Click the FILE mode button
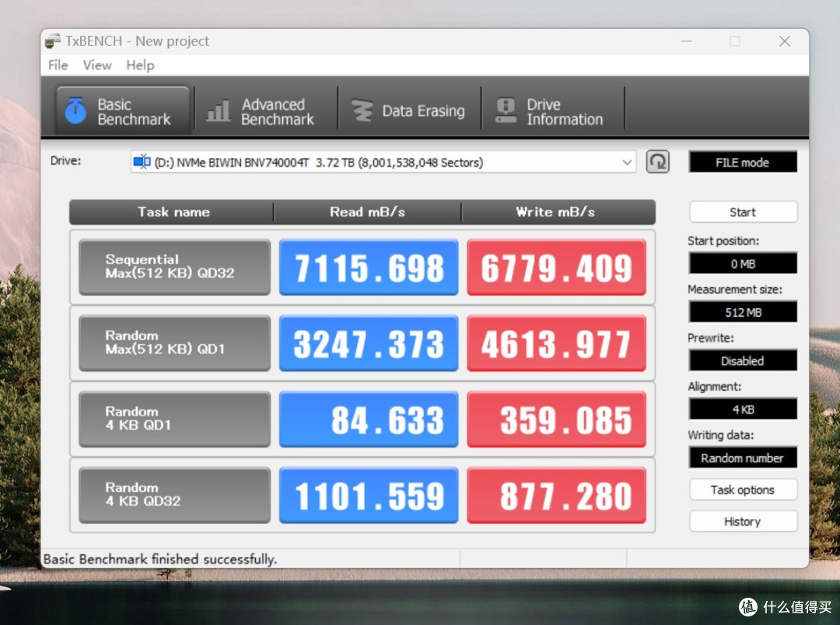The width and height of the screenshot is (840, 625). (743, 163)
